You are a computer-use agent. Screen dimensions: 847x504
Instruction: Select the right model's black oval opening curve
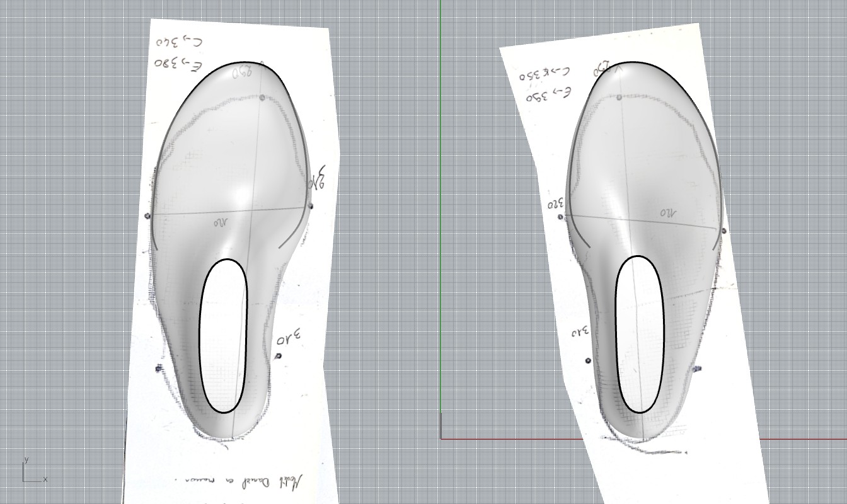point(616,334)
